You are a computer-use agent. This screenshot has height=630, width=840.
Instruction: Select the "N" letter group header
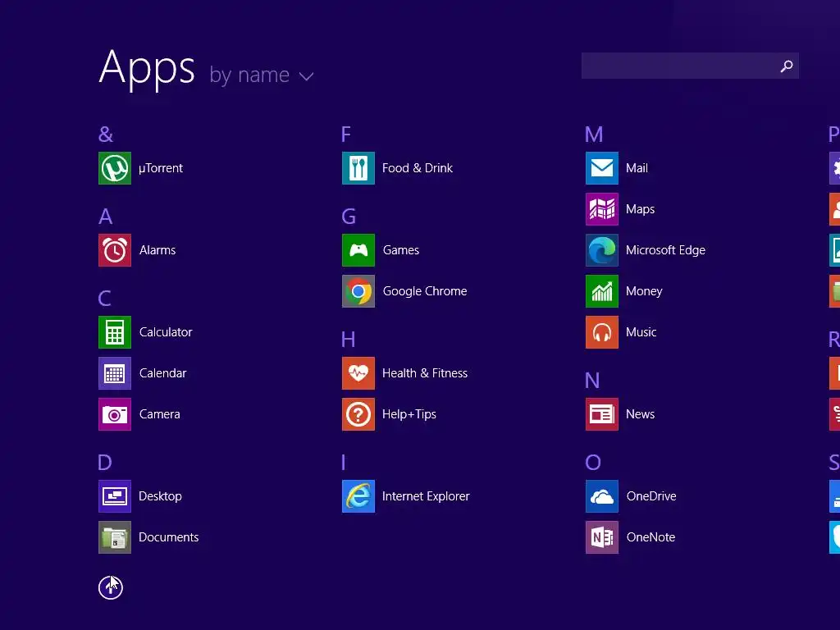[592, 381]
